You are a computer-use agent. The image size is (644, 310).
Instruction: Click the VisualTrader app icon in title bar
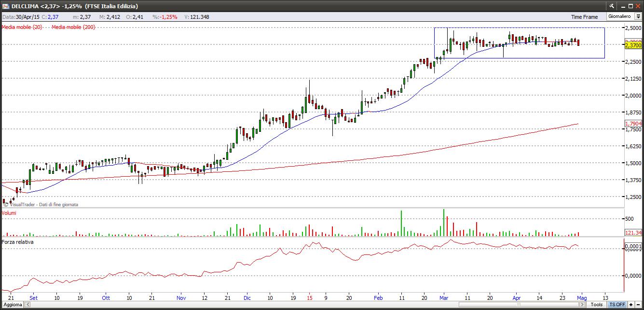(x=5, y=6)
